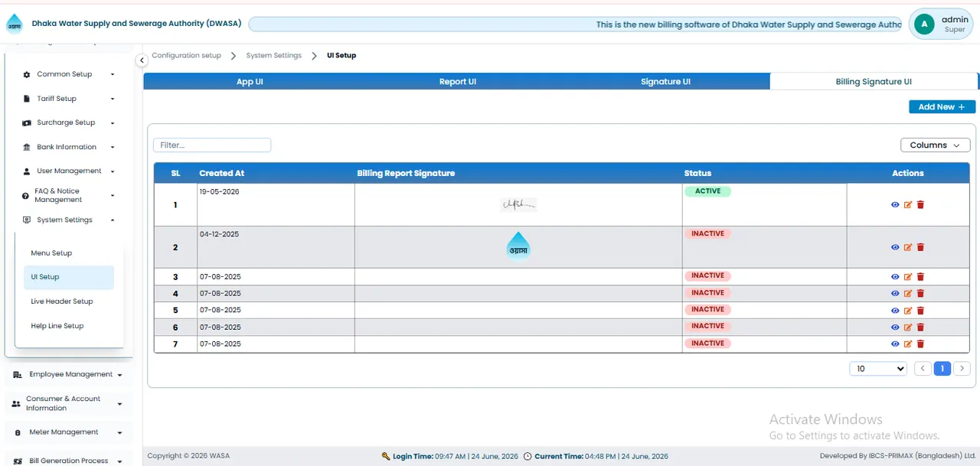The height and width of the screenshot is (466, 980).
Task: Edit the signature in row 6
Action: coord(908,328)
